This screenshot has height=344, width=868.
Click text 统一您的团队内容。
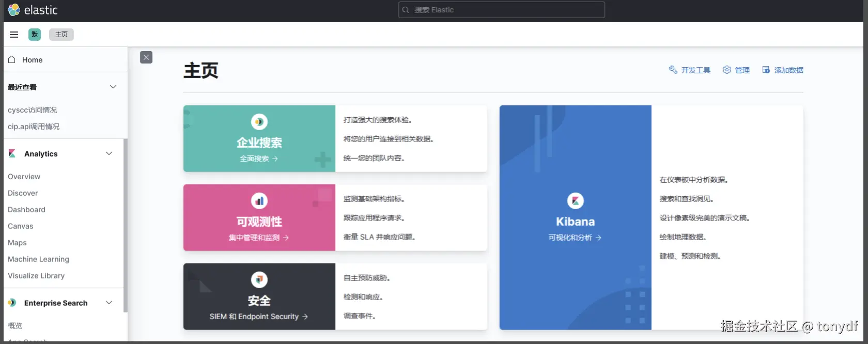(x=374, y=158)
